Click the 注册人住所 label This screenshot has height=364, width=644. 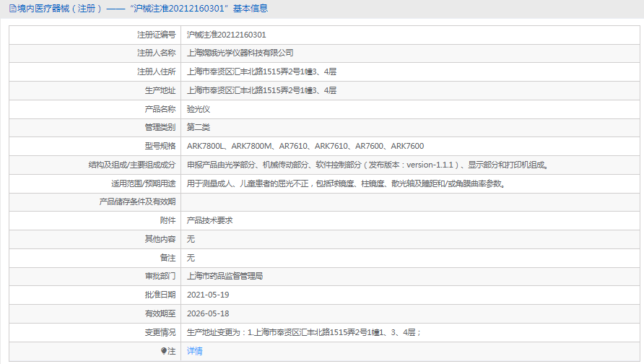pos(156,72)
